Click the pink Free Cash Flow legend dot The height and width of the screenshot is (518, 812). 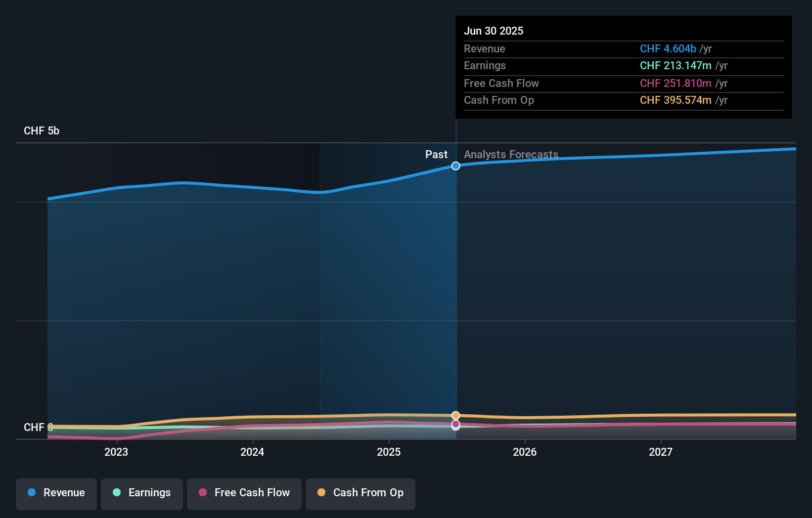pos(202,493)
